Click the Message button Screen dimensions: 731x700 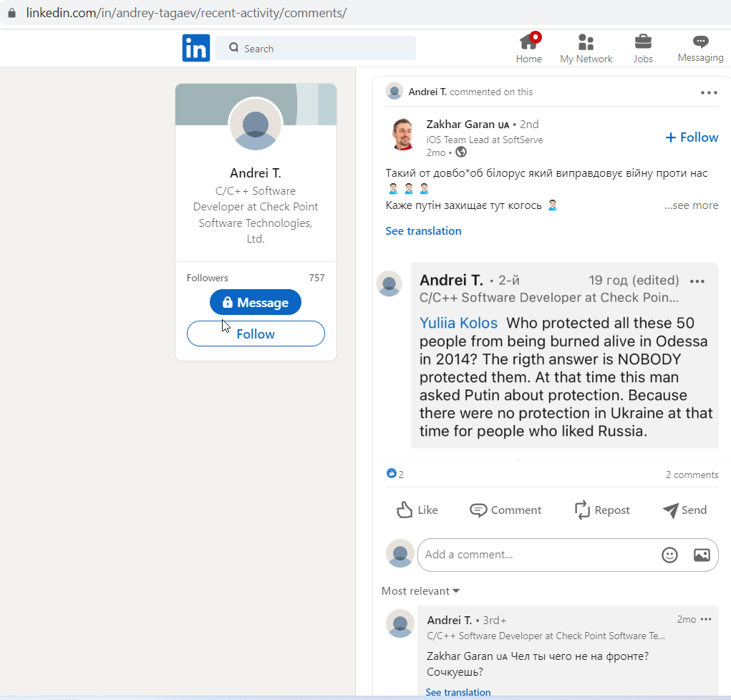click(x=256, y=302)
